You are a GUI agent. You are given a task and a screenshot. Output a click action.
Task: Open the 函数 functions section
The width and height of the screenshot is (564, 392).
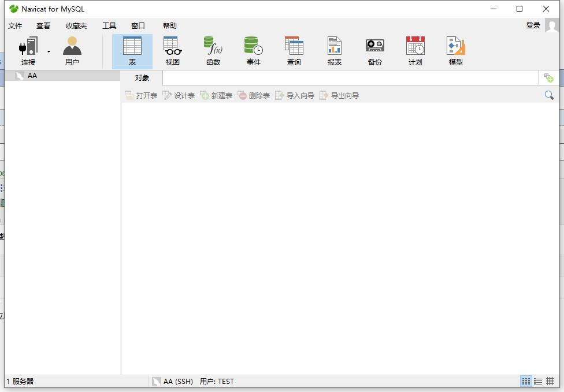click(213, 51)
